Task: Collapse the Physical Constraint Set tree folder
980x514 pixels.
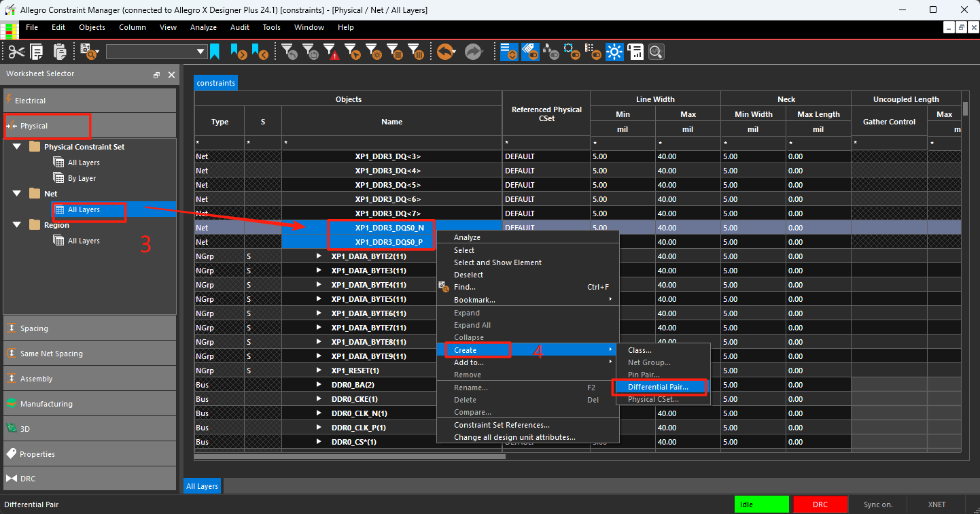Action: click(x=17, y=147)
